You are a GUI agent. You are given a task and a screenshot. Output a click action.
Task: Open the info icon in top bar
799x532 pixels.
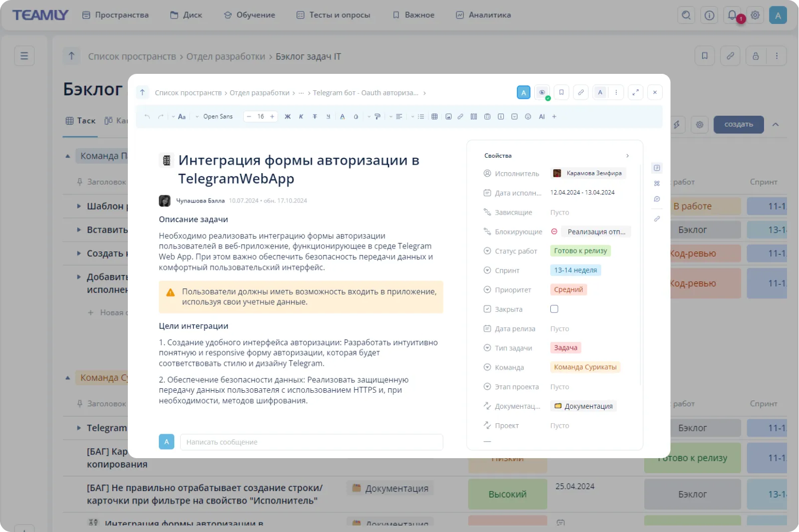pos(709,15)
